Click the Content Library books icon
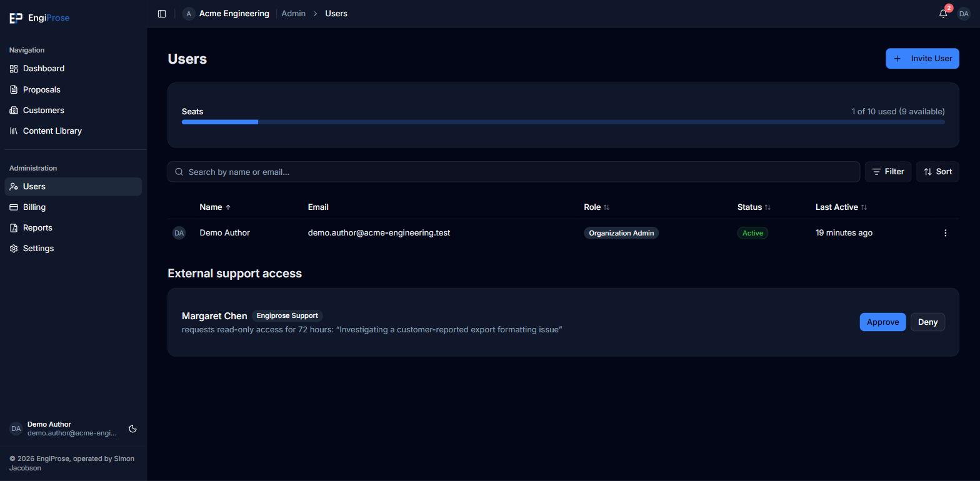The width and height of the screenshot is (980, 481). pos(14,131)
